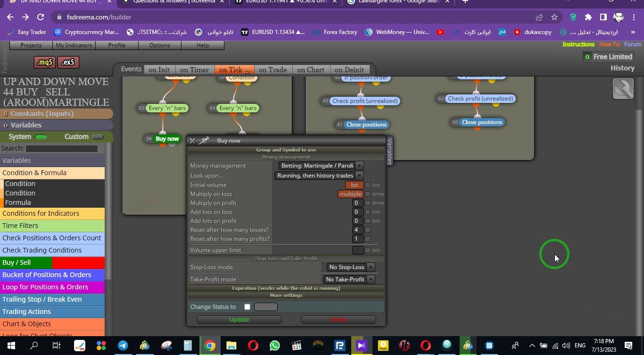The height and width of the screenshot is (355, 644).
Task: Click the Delete button in dialog
Action: point(339,320)
